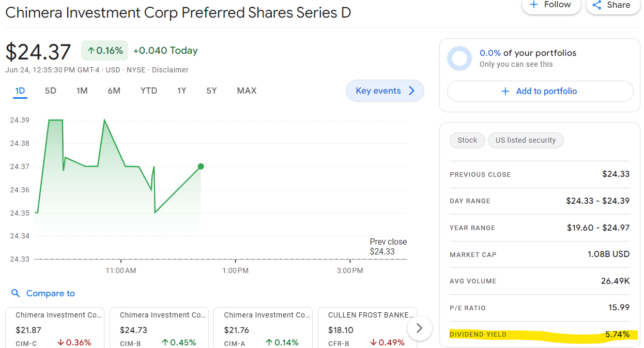This screenshot has width=644, height=348.
Task: Switch to the 1M chart range
Action: [82, 91]
